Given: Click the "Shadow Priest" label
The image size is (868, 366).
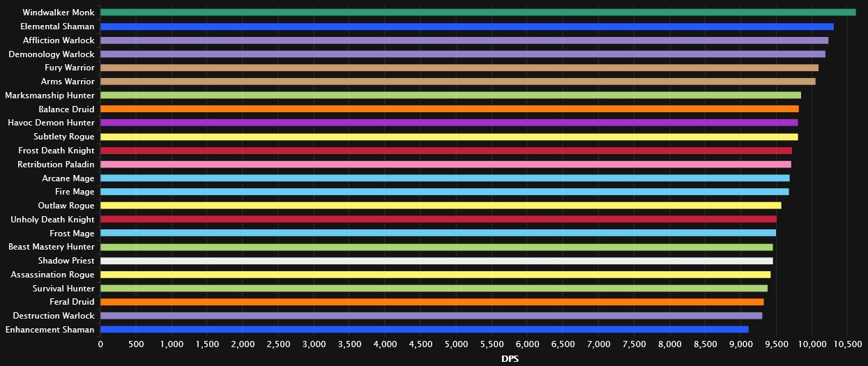Looking at the screenshot, I should (66, 261).
